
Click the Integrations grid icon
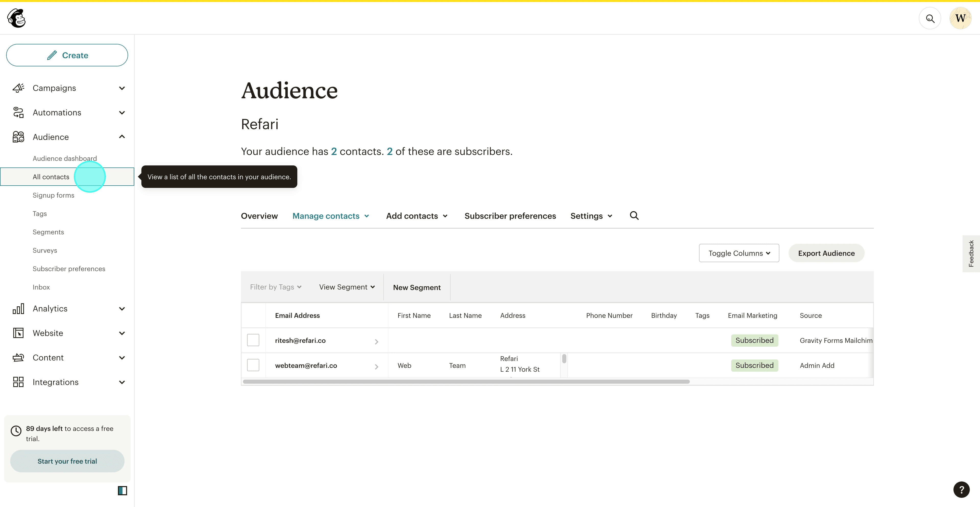[x=18, y=382]
